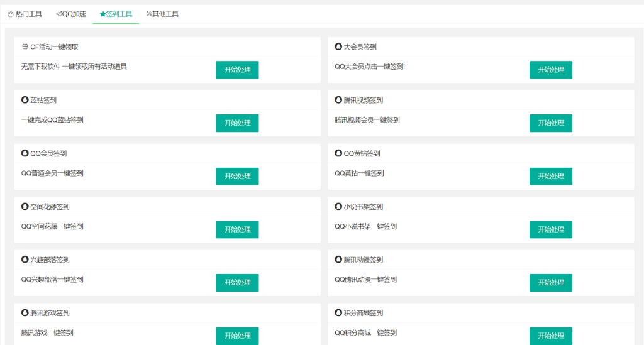Click the QQ penguin icon beside 蓝钻签到
Viewport: 644px width, 345px height.
[x=25, y=100]
